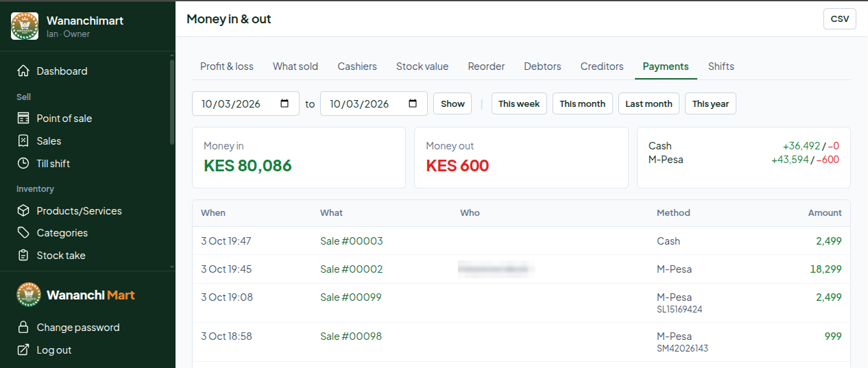This screenshot has width=868, height=368.
Task: Export report with the CSV button
Action: 840,19
